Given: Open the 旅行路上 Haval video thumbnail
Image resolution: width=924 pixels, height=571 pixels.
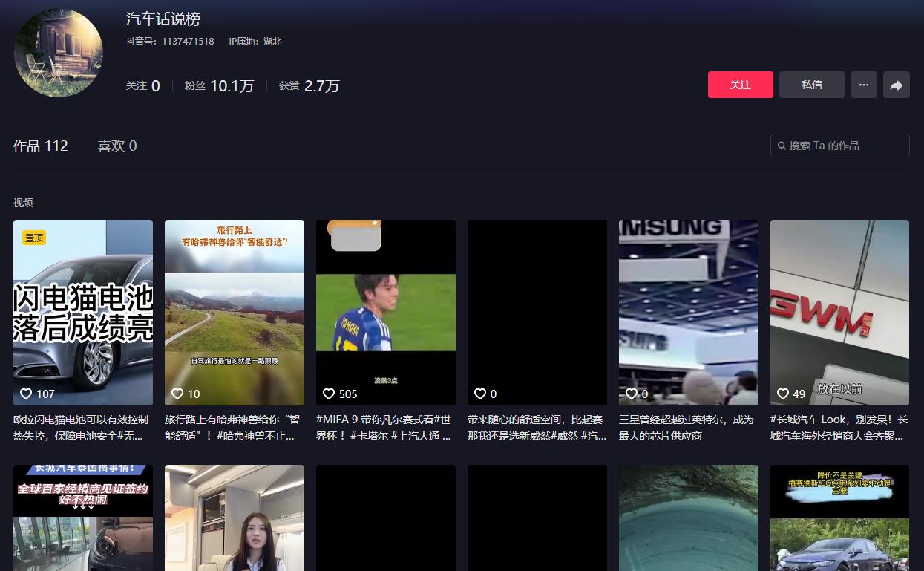Looking at the screenshot, I should (x=235, y=313).
